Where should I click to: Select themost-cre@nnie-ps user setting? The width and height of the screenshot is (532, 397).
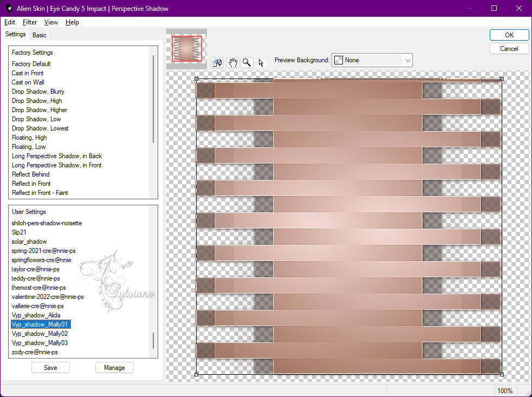click(38, 288)
